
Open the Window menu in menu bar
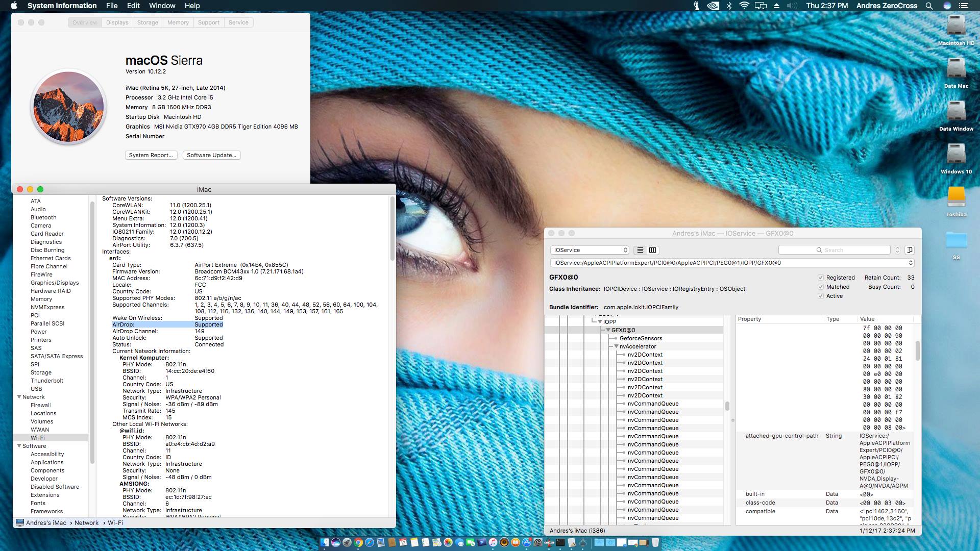[162, 6]
